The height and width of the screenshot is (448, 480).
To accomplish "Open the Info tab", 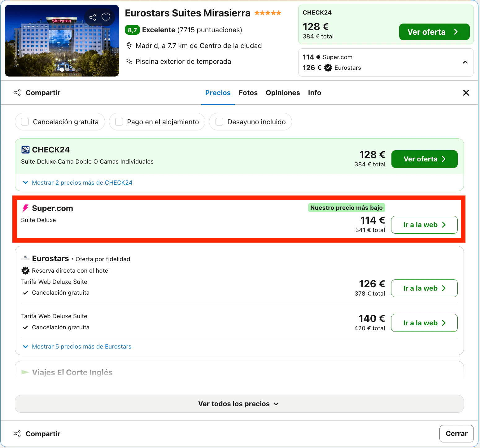I will pyautogui.click(x=314, y=93).
